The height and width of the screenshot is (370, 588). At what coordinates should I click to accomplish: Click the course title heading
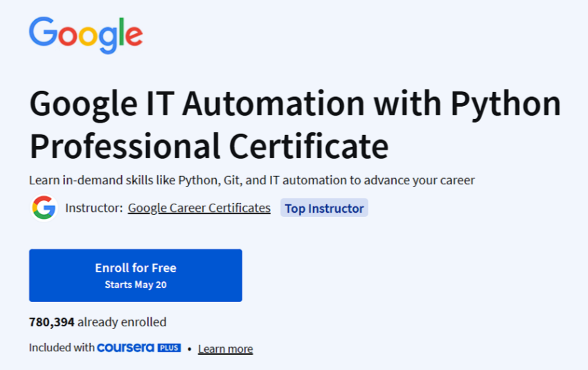[295, 125]
